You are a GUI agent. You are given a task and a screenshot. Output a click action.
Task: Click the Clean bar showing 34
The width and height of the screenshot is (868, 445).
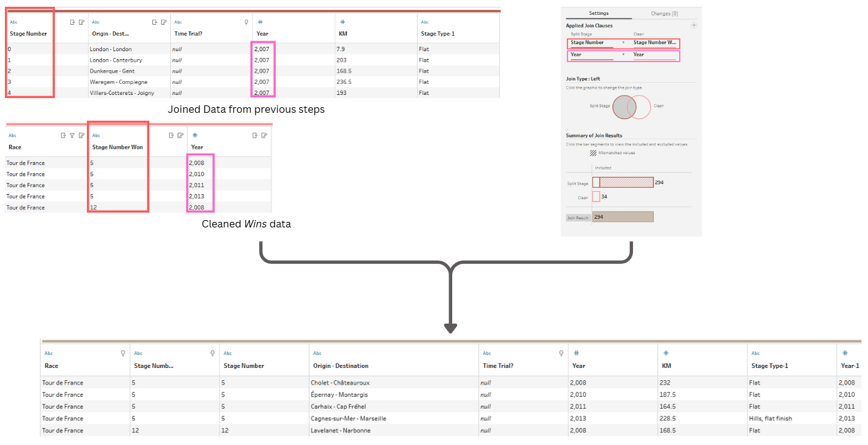(596, 197)
